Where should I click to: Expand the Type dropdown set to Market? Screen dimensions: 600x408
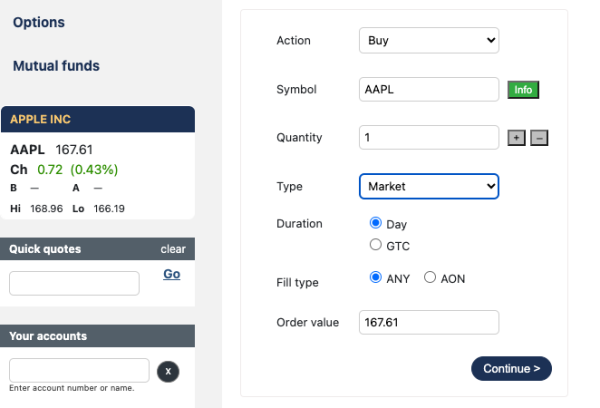(x=428, y=186)
